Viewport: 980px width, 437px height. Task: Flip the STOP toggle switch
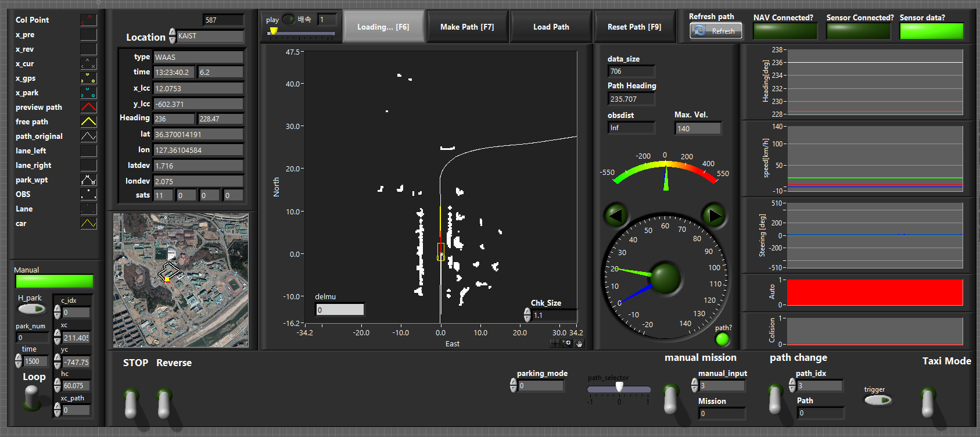pyautogui.click(x=131, y=402)
